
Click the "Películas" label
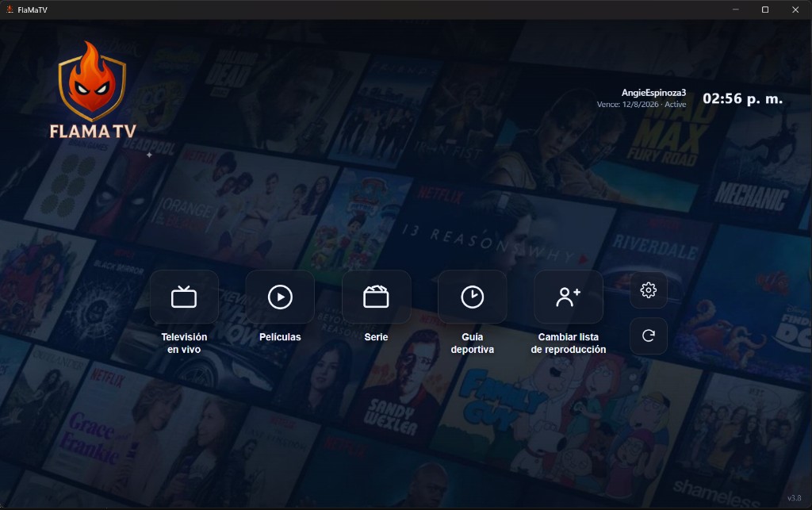[280, 337]
